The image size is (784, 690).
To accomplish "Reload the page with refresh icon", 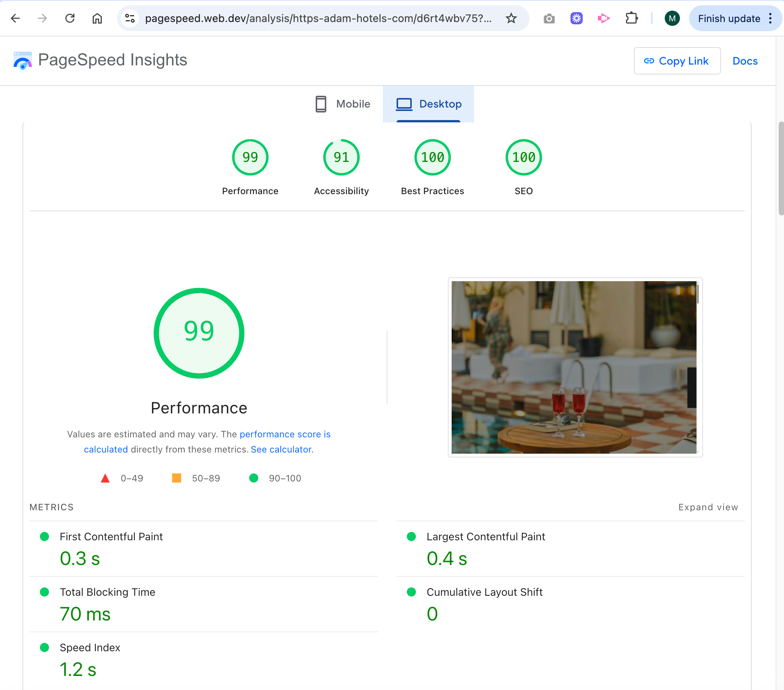I will 70,18.
